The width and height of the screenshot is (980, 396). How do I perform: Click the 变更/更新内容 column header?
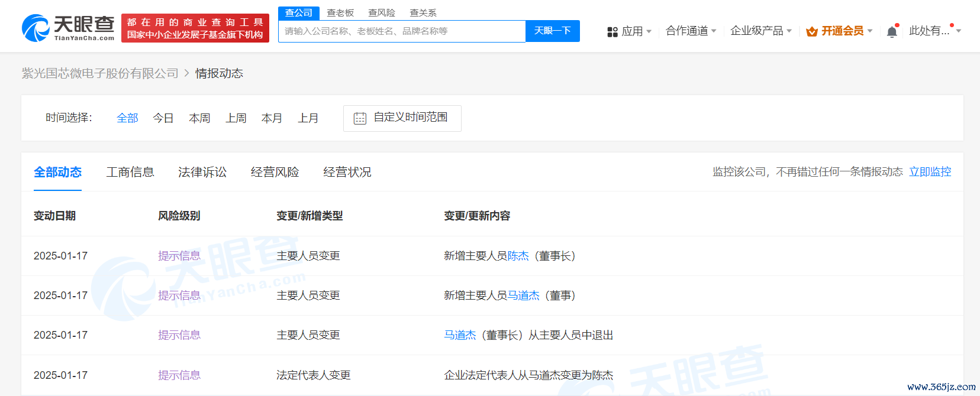pos(477,216)
